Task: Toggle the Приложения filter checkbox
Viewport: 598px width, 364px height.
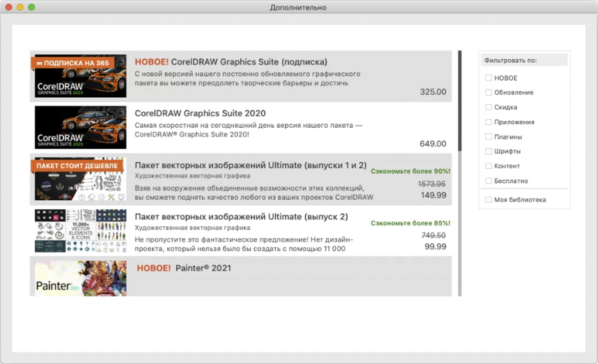Action: click(488, 122)
